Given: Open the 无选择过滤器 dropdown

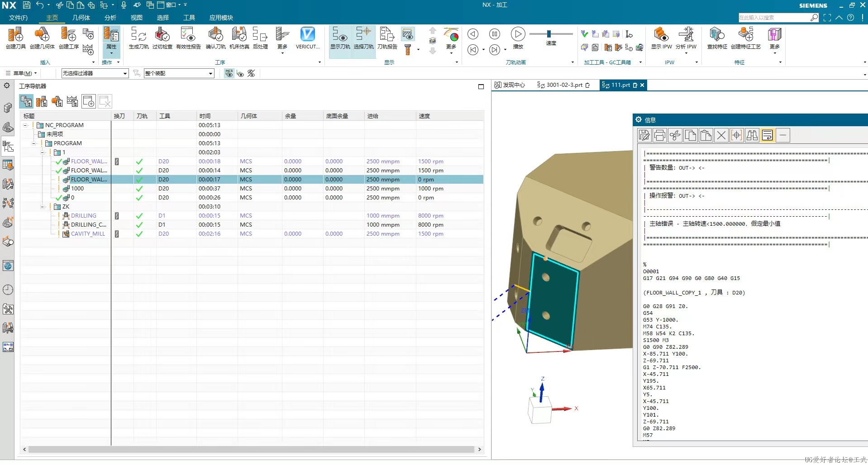Looking at the screenshot, I should click(x=95, y=73).
